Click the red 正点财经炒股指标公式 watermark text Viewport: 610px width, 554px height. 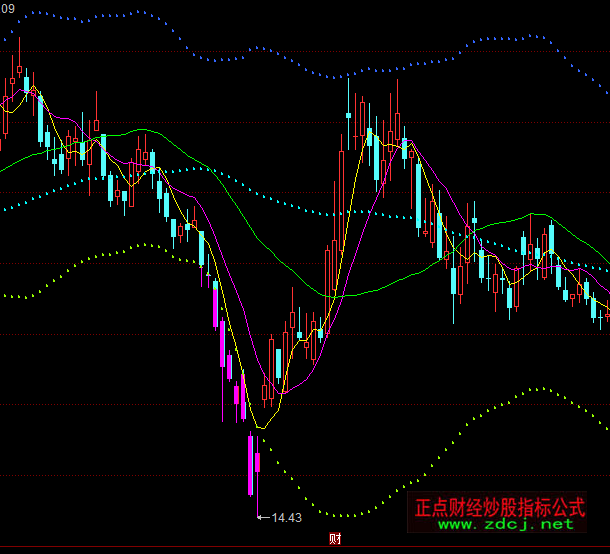[499, 506]
